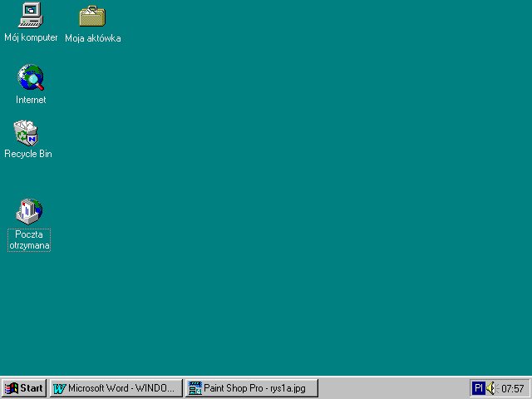Click the Word icon in the taskbar
532x399 pixels.
pos(59,388)
